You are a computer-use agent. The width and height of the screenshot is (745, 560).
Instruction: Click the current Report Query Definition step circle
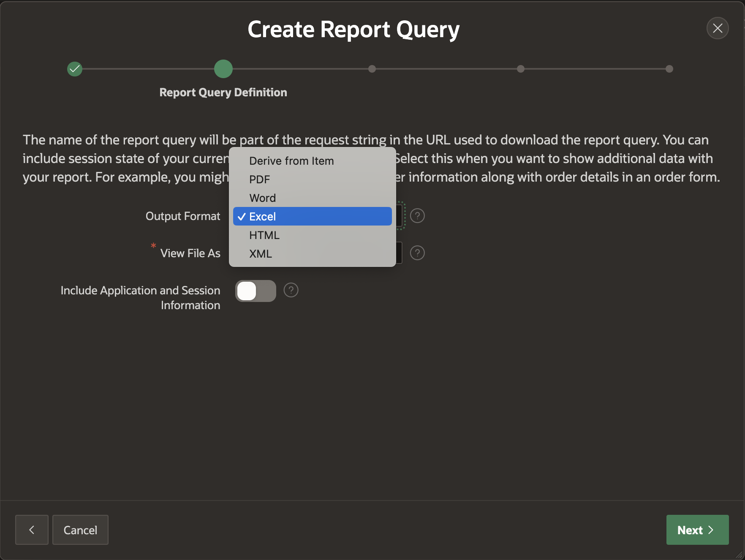[223, 69]
